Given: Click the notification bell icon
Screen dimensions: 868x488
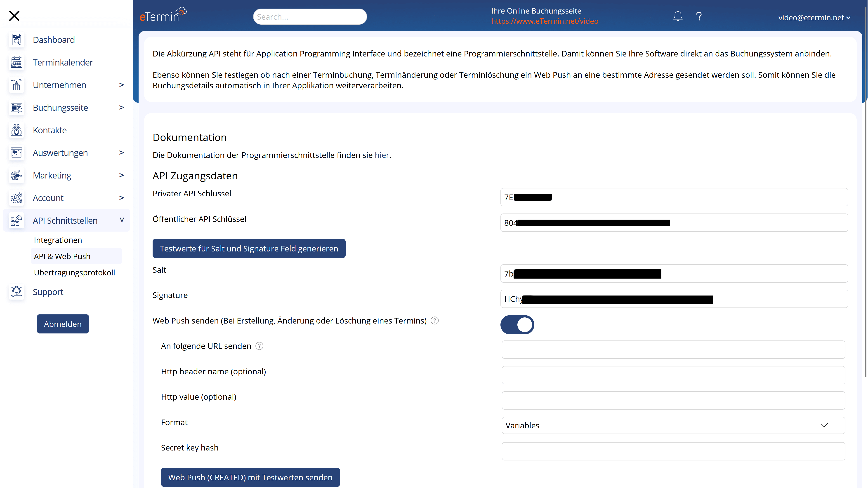Looking at the screenshot, I should [x=678, y=16].
